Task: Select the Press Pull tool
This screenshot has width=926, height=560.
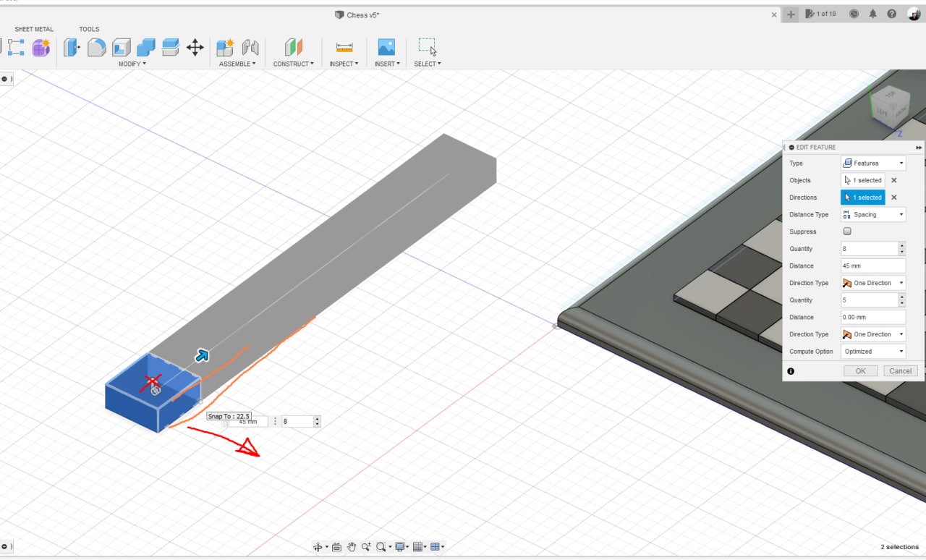Action: (x=72, y=48)
